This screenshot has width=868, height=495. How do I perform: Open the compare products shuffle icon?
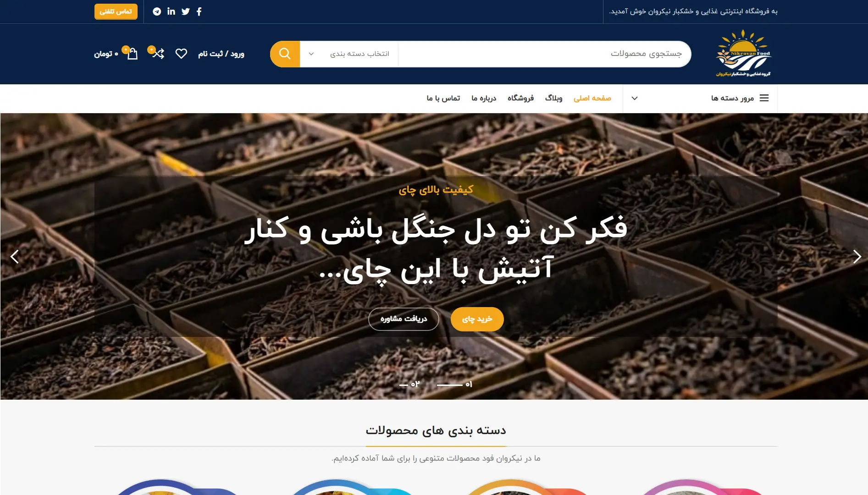(158, 54)
